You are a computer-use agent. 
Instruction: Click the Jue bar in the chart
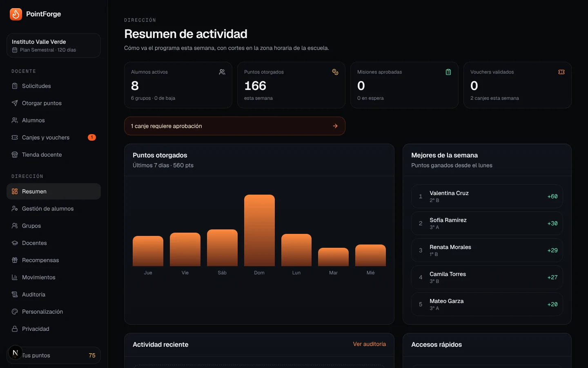point(148,251)
